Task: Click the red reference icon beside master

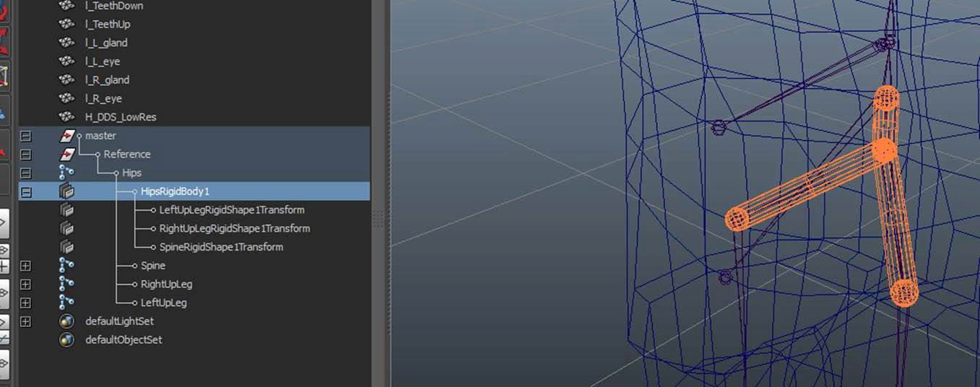Action: 66,136
